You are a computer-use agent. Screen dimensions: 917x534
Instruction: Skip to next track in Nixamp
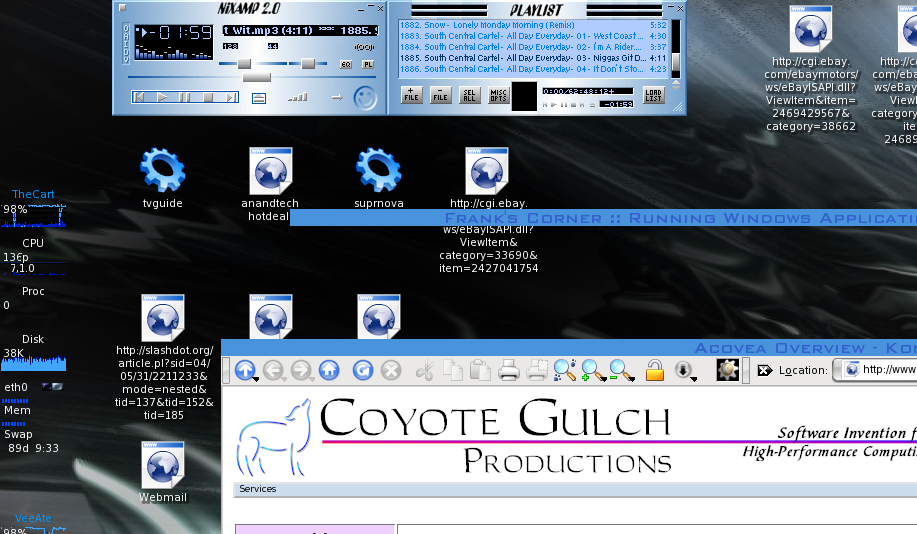coord(232,97)
